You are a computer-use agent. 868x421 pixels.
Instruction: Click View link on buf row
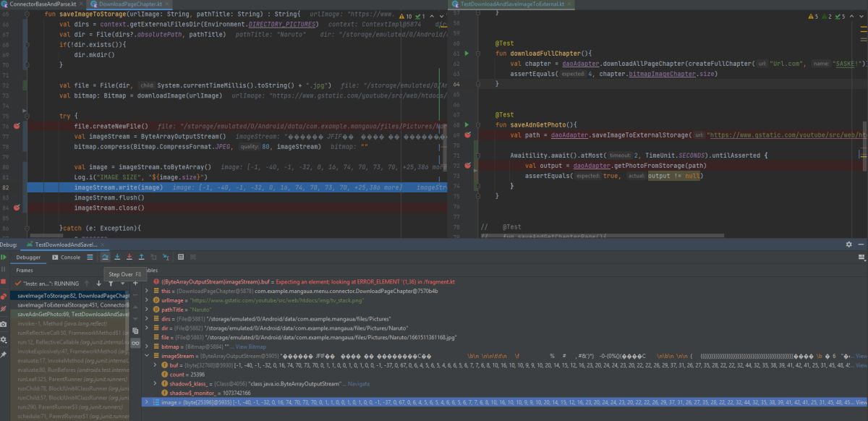coord(861,365)
